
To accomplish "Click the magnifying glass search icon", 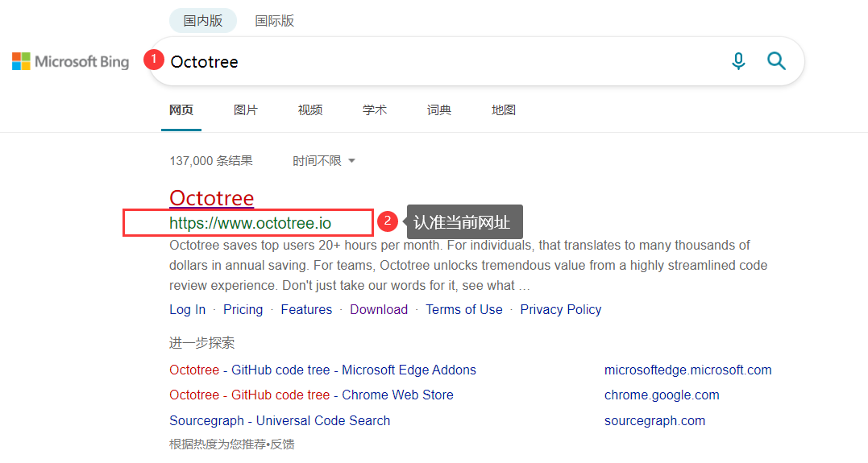I will coord(776,61).
